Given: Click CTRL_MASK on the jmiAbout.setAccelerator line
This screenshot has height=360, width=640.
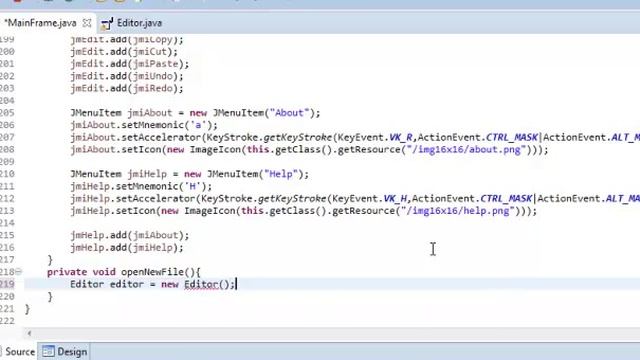Looking at the screenshot, I should (x=512, y=137).
